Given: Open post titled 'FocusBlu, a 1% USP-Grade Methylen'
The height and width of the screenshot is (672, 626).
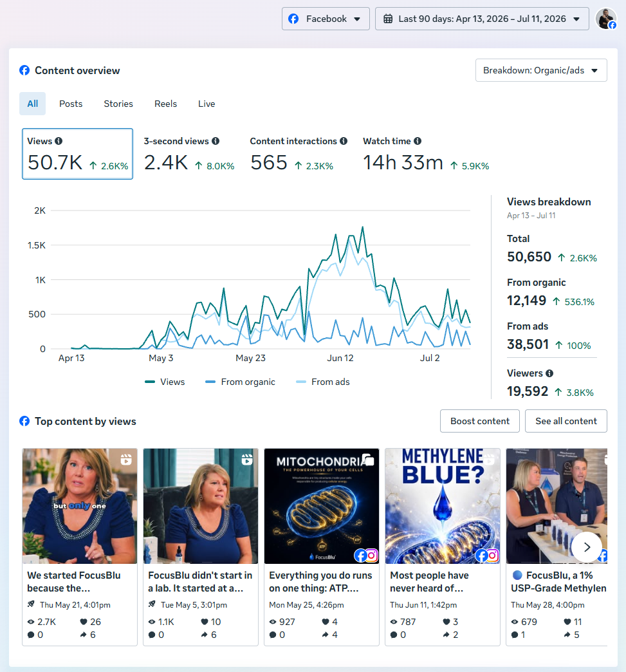Looking at the screenshot, I should point(558,582).
